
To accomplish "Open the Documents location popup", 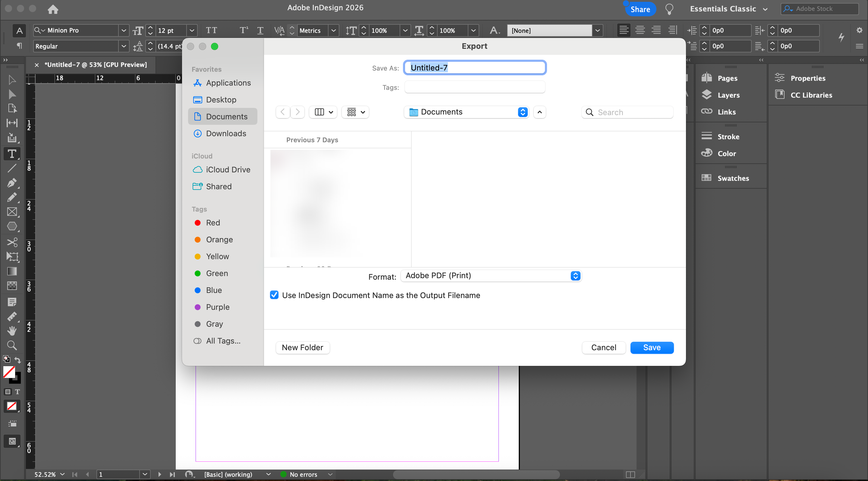I will (x=467, y=112).
